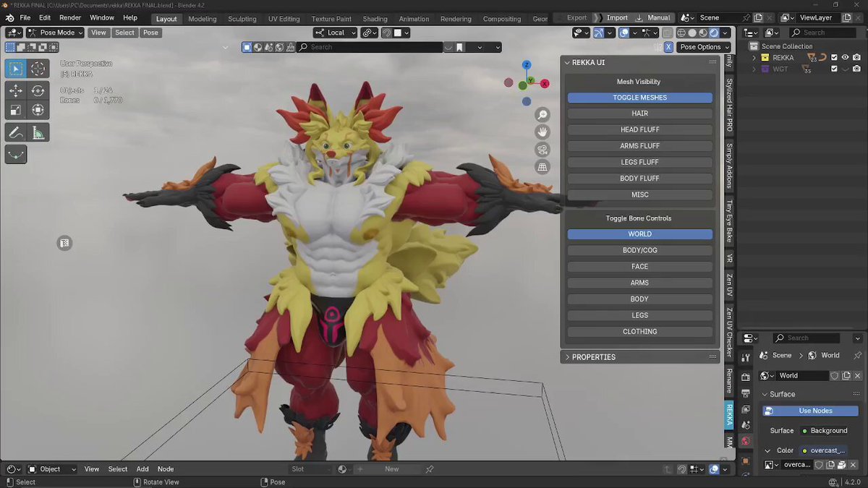Click the TOGGLE MESHES button
The height and width of the screenshot is (488, 868).
(640, 98)
